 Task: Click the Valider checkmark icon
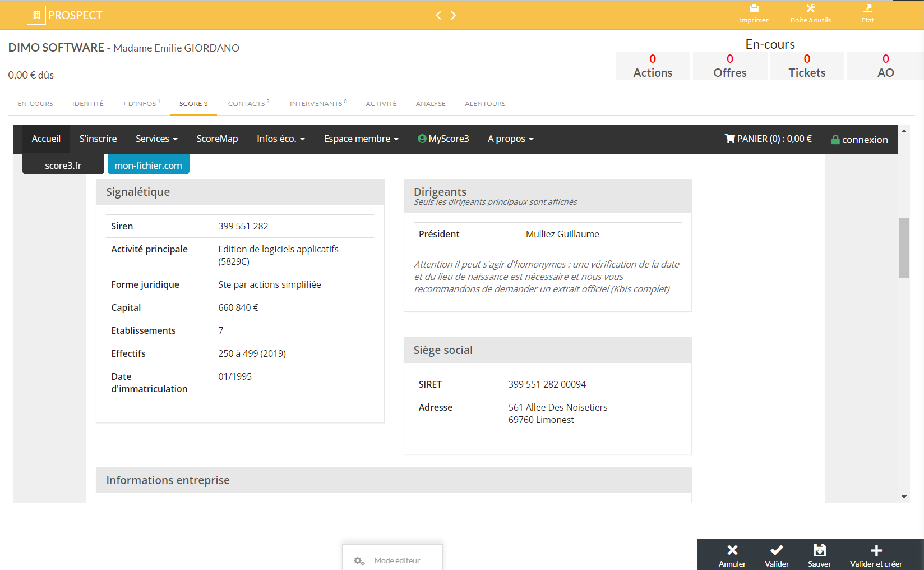click(777, 550)
